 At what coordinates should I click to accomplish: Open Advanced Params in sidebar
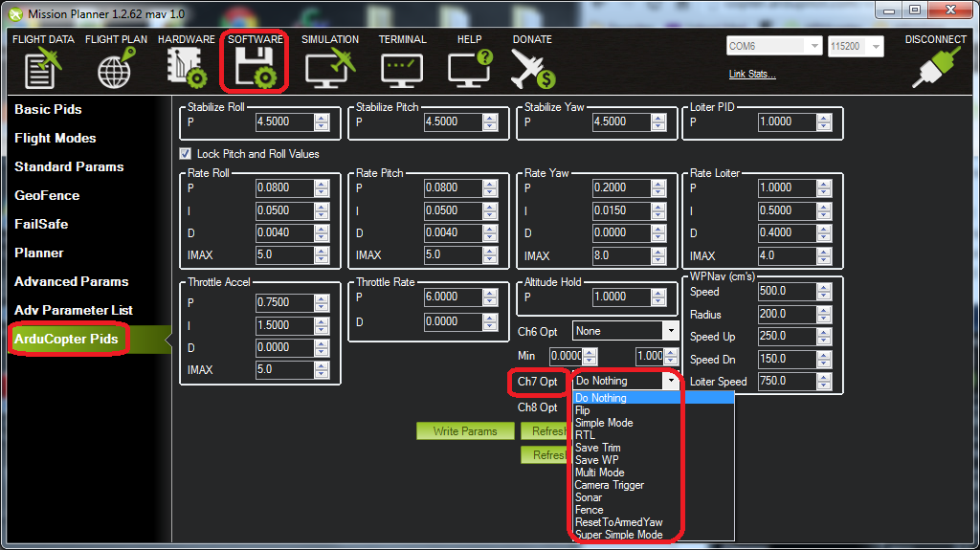pos(71,281)
